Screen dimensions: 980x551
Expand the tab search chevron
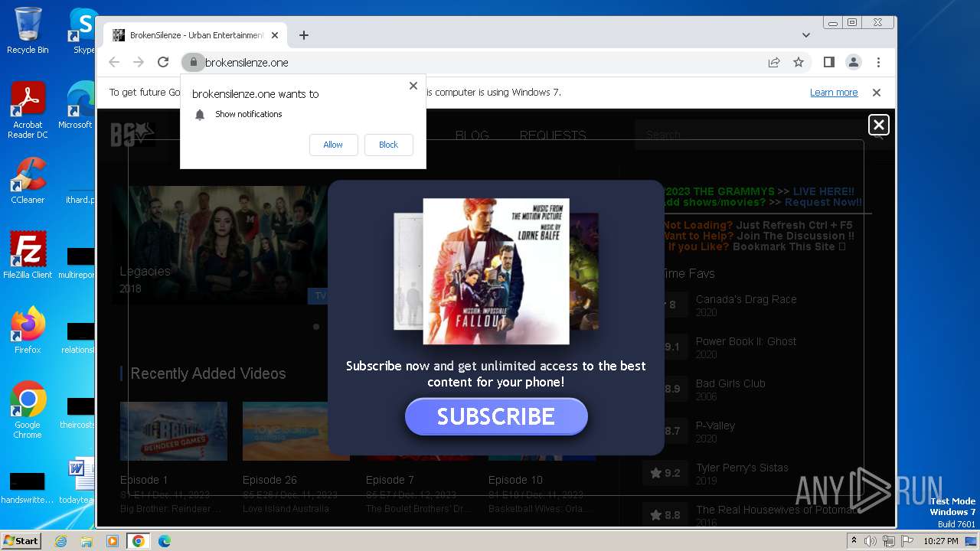point(806,35)
